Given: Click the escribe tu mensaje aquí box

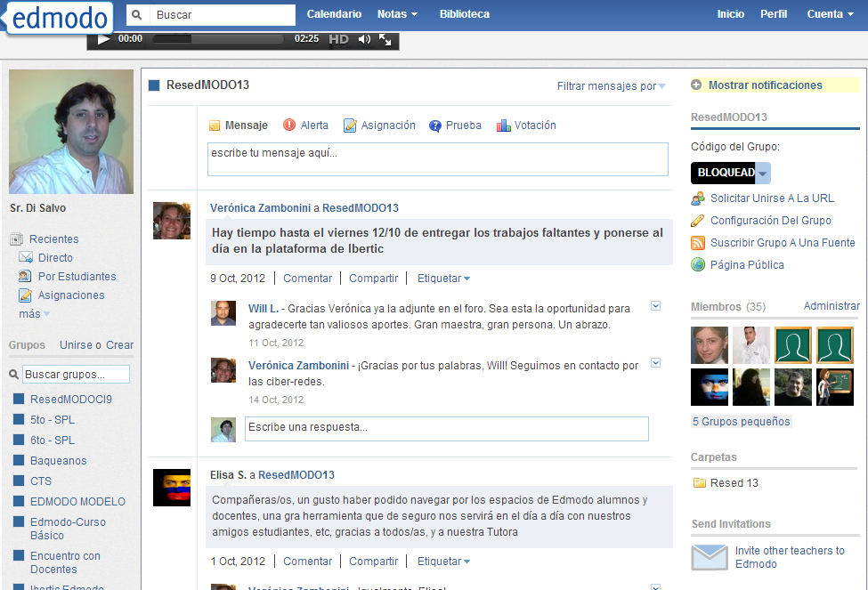Looking at the screenshot, I should click(x=437, y=159).
